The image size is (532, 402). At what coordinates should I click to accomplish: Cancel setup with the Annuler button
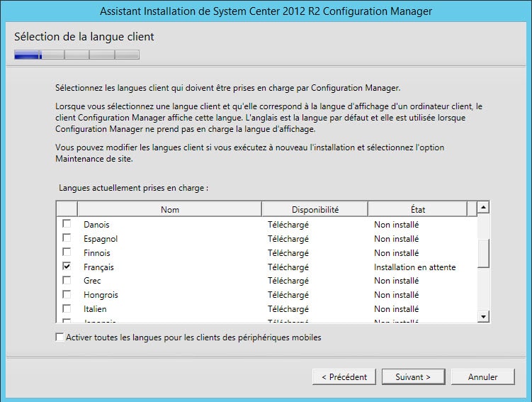click(483, 377)
